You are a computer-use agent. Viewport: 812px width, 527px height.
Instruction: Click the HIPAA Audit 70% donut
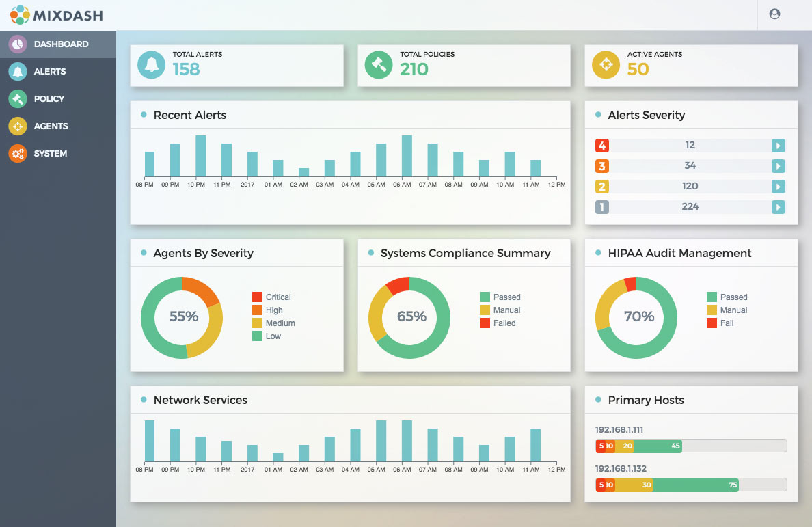pyautogui.click(x=636, y=318)
